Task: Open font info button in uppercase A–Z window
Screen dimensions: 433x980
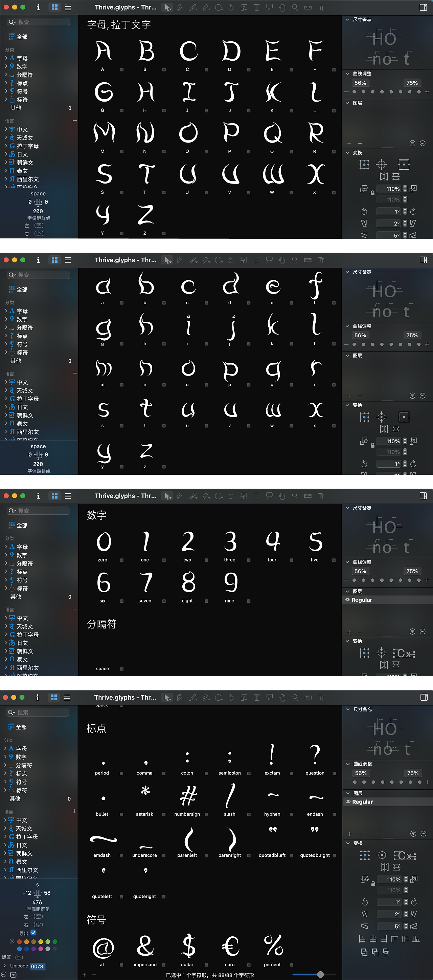Action: [x=38, y=7]
